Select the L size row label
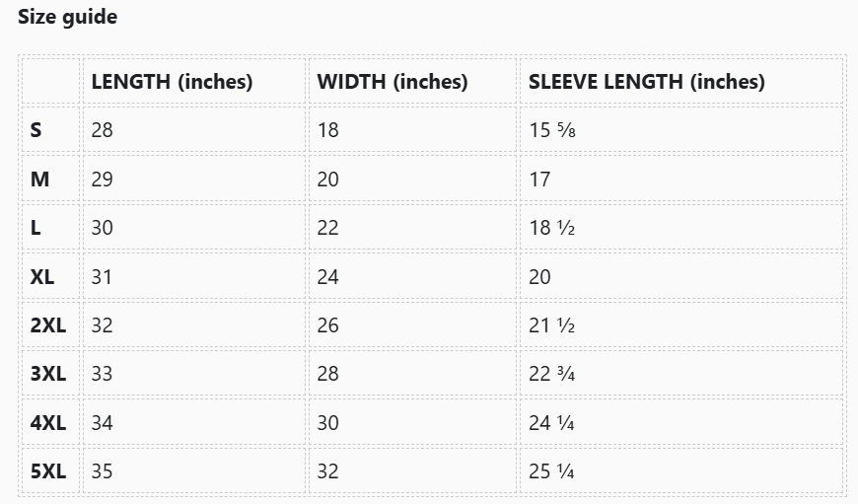Image resolution: width=858 pixels, height=504 pixels. point(36,228)
